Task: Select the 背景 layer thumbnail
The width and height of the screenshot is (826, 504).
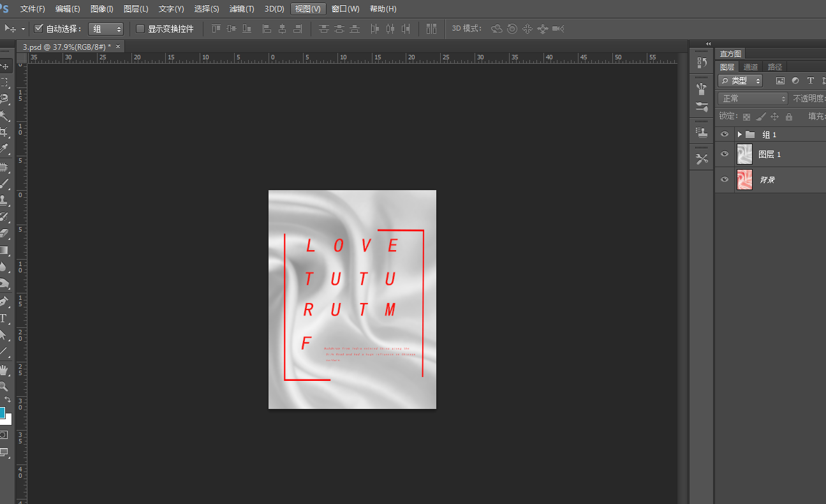Action: click(x=744, y=180)
